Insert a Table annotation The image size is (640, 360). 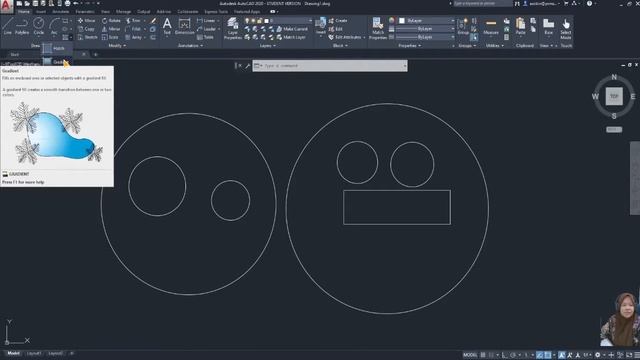tap(205, 37)
